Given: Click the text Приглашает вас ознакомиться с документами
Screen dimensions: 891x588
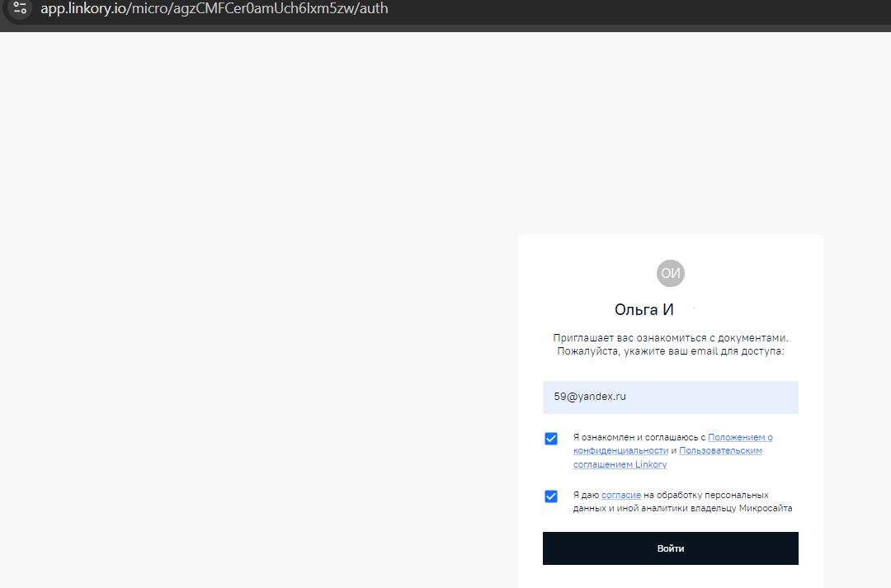Looking at the screenshot, I should click(670, 338).
